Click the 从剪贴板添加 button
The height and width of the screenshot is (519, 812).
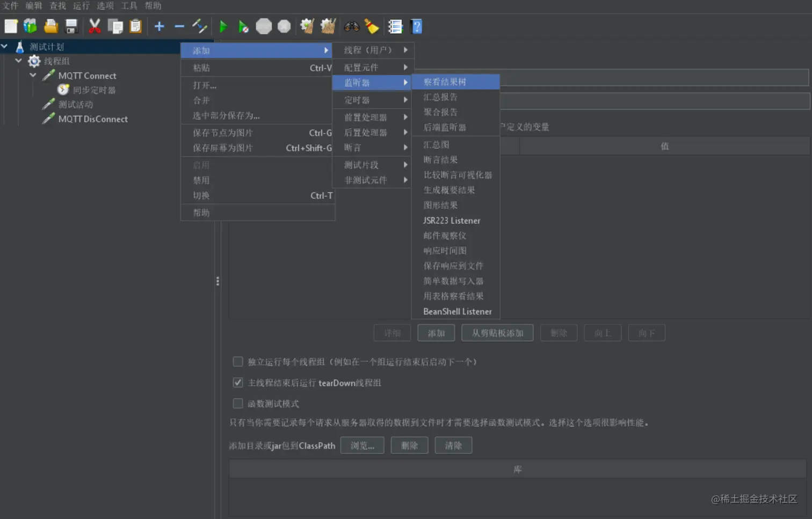tap(496, 332)
